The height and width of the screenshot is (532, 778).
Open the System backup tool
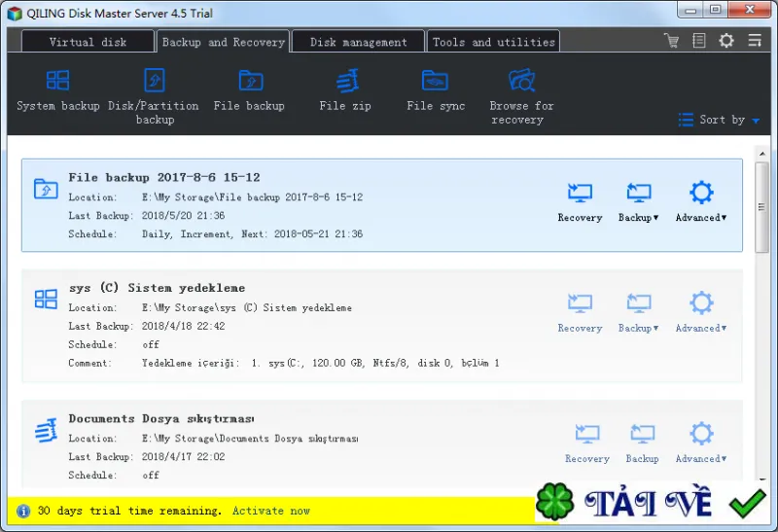pos(58,90)
